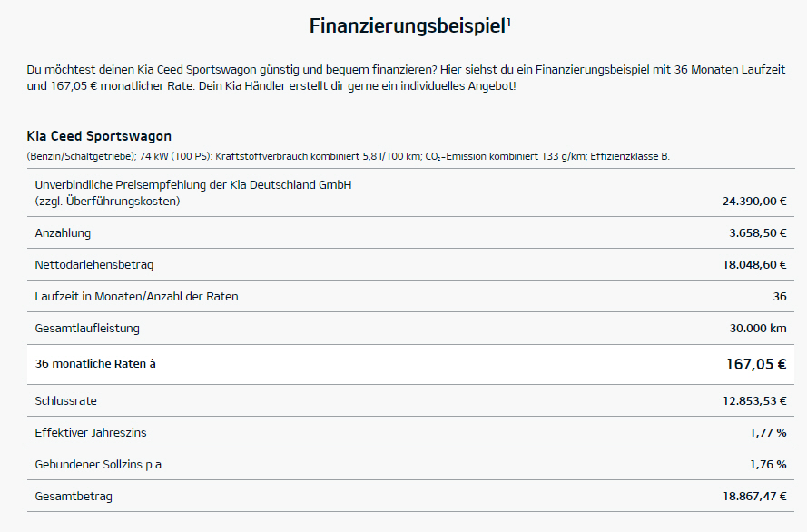
Task: Select the Laufzeit in Monaten row
Action: pos(410,296)
